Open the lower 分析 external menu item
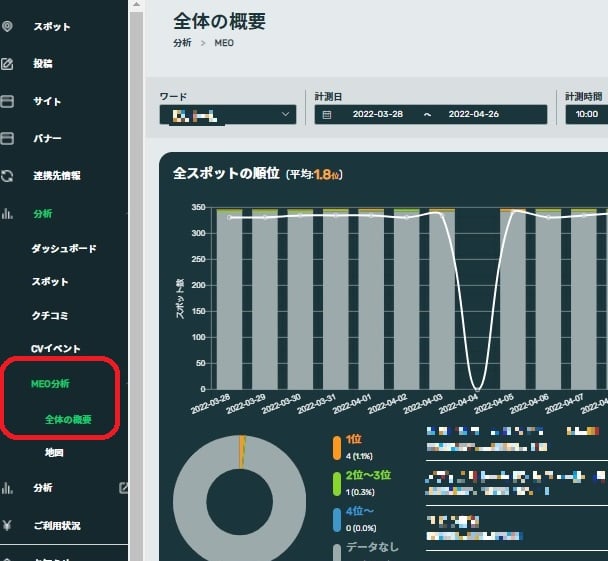 pyautogui.click(x=43, y=488)
